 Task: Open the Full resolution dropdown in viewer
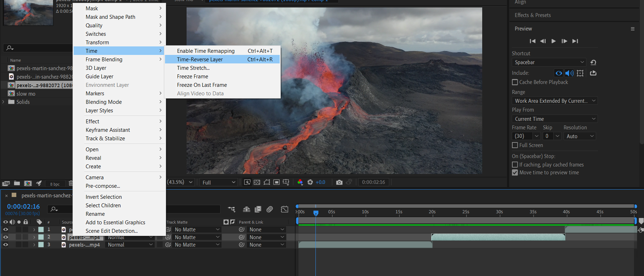point(218,182)
